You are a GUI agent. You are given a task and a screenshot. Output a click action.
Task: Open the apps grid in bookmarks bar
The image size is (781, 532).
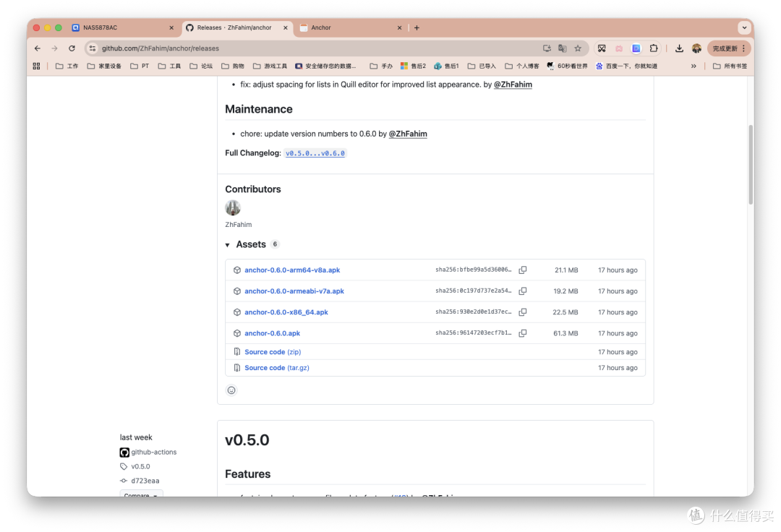coord(36,66)
